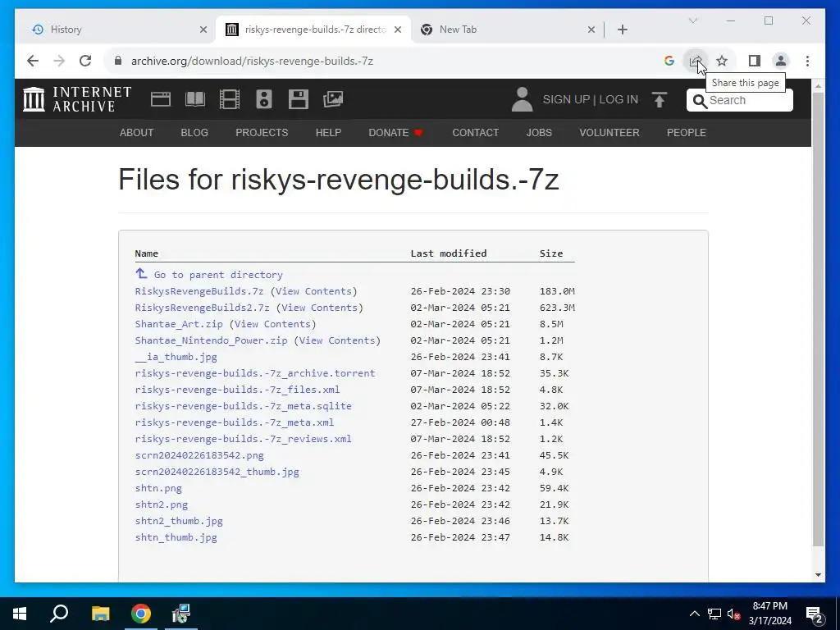The width and height of the screenshot is (840, 630).
Task: Click the scrollbar down arrow
Action: click(x=818, y=575)
